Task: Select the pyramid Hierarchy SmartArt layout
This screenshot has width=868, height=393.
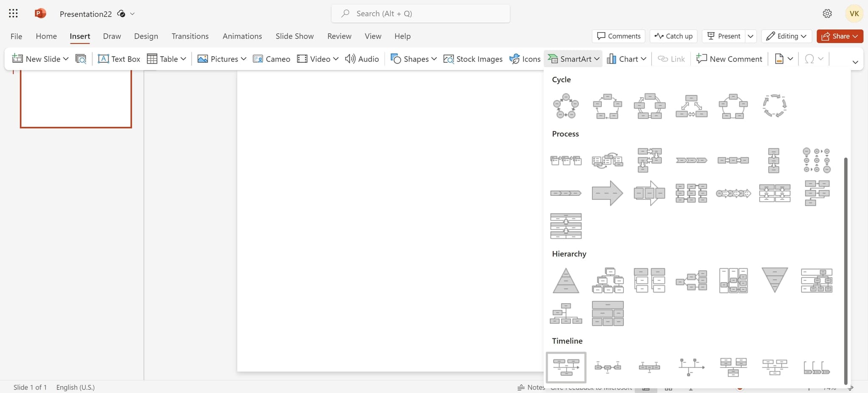Action: 565,280
